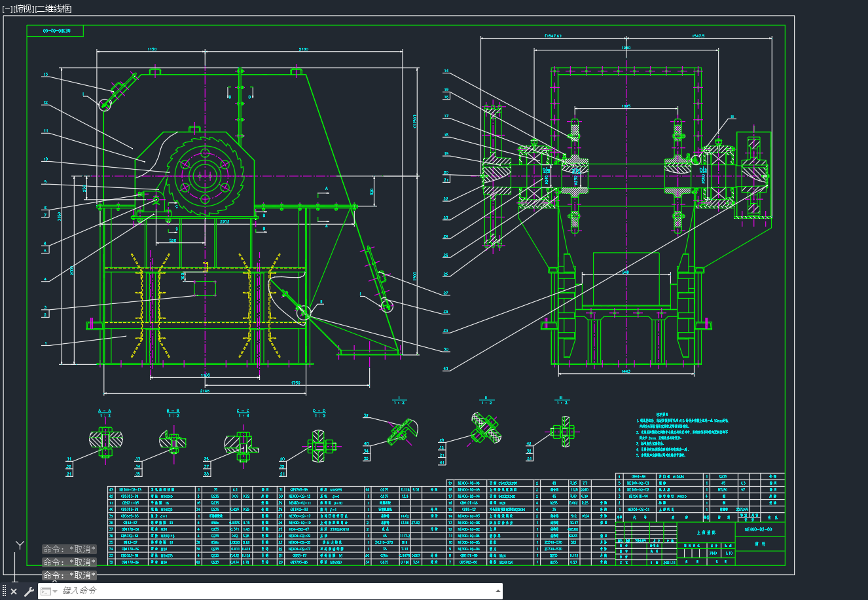Select the 1750 dimension text
This screenshot has height=600, width=868.
coord(295,383)
